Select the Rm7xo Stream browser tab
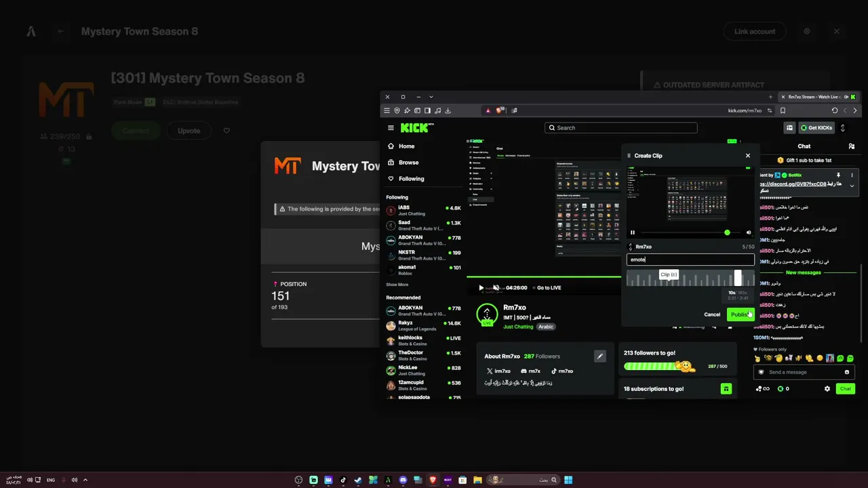The width and height of the screenshot is (868, 488). pyautogui.click(x=819, y=97)
